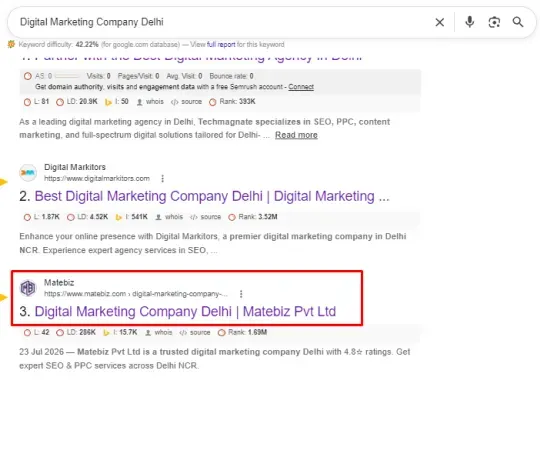
Task: View source link in Matebiz metrics row
Action: click(x=195, y=333)
